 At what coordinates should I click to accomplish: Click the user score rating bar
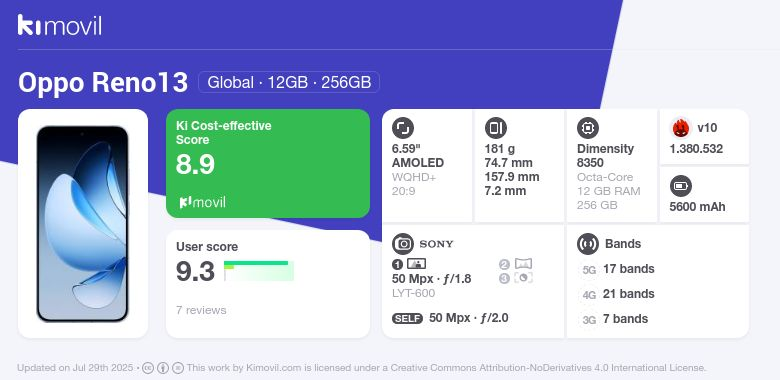click(259, 271)
